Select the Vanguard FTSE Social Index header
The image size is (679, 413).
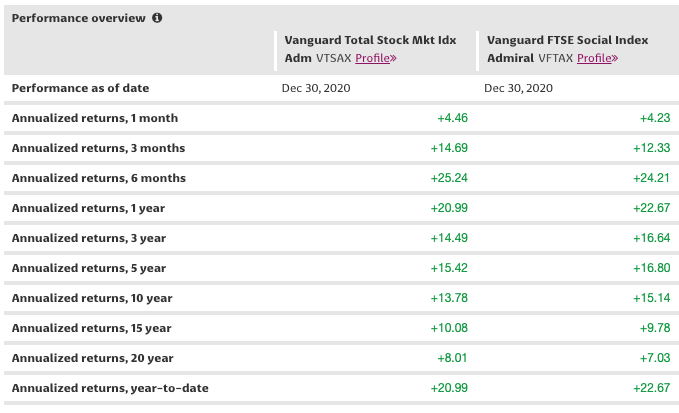[566, 40]
